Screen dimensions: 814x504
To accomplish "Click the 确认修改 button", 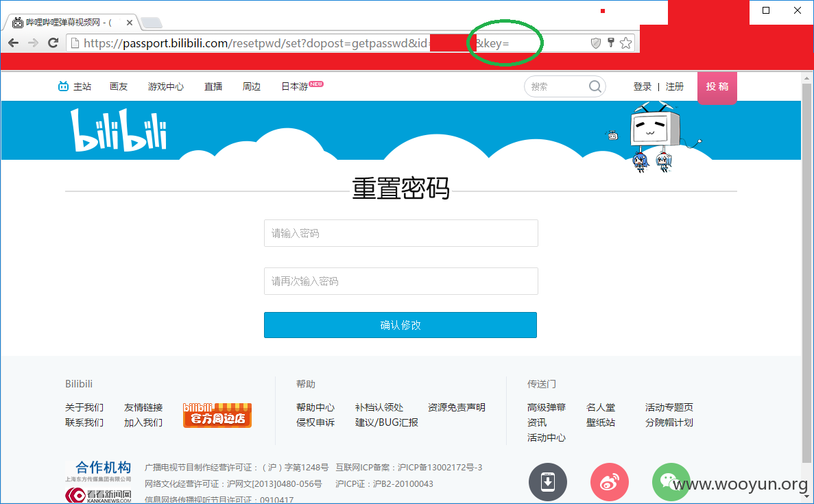I will (400, 325).
